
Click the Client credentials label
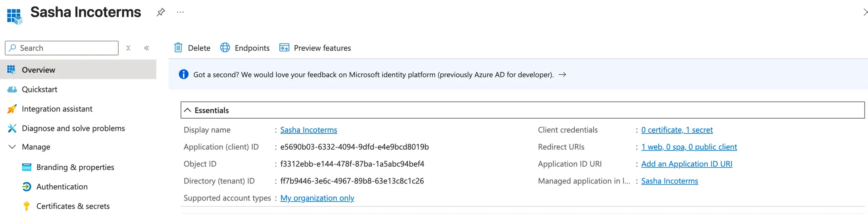[568, 130]
